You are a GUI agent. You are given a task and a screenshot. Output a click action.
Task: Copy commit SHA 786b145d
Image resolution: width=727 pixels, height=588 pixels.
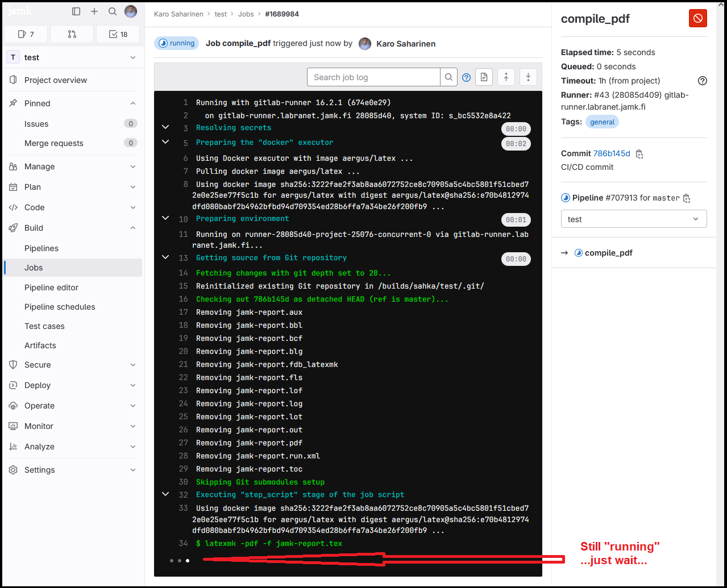tap(639, 154)
